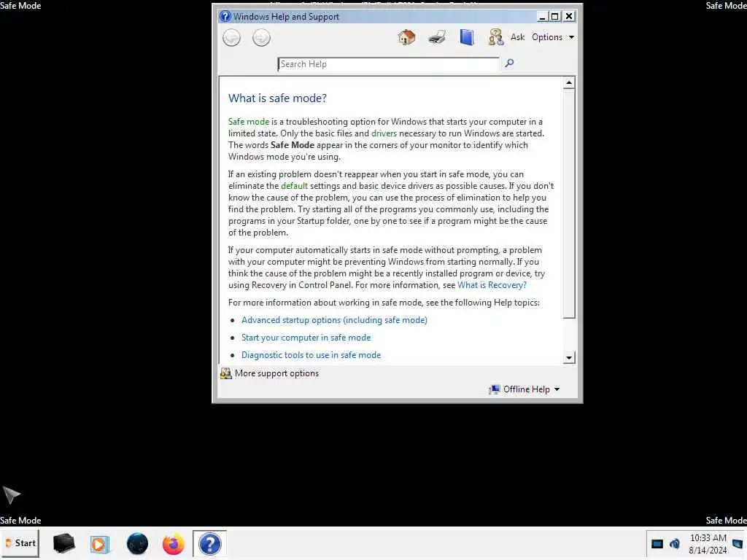Open the Start menu
This screenshot has height=560, width=747.
pyautogui.click(x=20, y=543)
